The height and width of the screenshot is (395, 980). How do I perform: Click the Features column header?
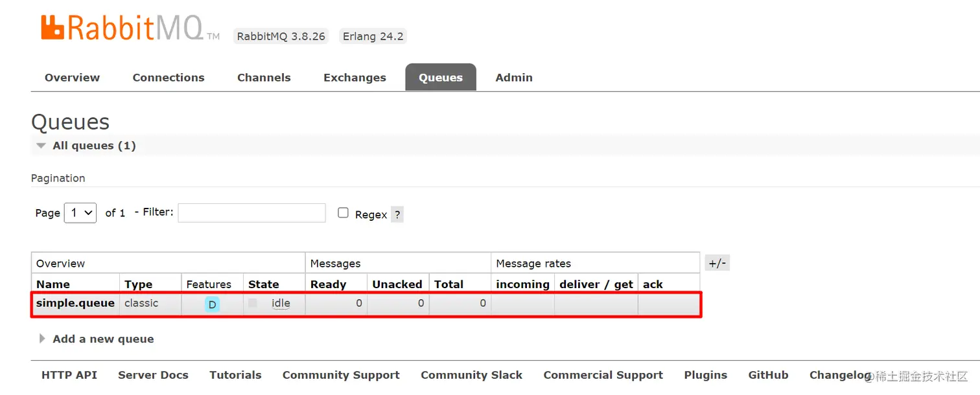(209, 284)
